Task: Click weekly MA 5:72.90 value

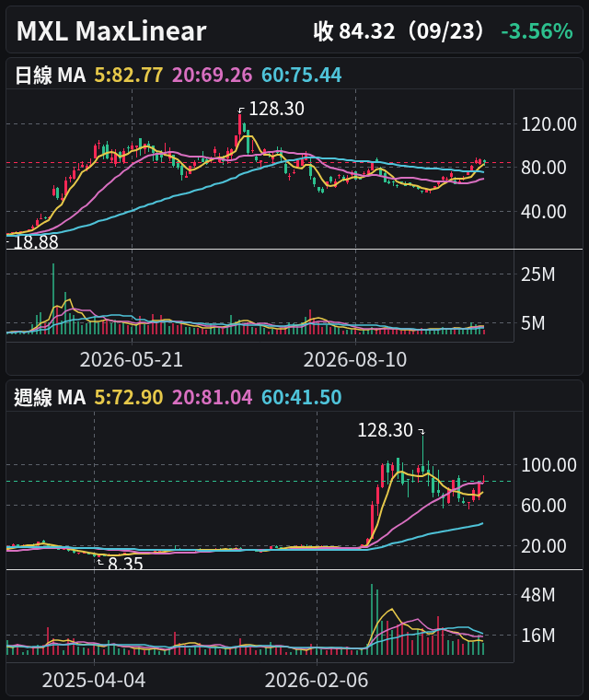Action: [x=129, y=397]
